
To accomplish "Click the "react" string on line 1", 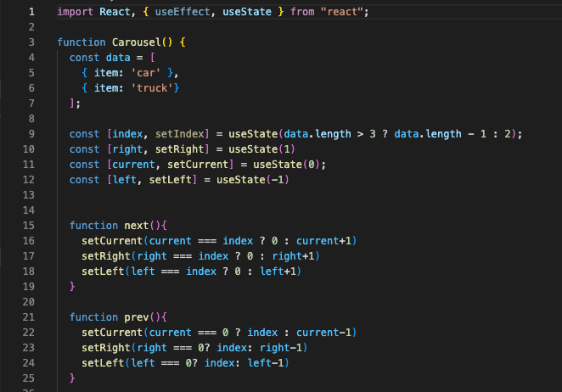I will coord(341,12).
